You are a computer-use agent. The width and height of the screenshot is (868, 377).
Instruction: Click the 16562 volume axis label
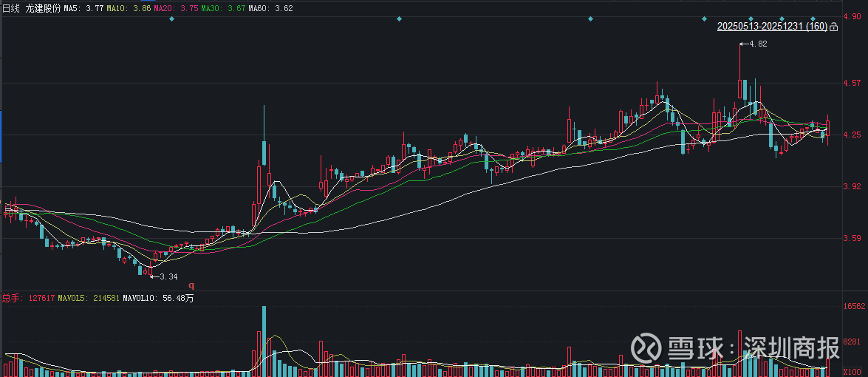tap(854, 306)
